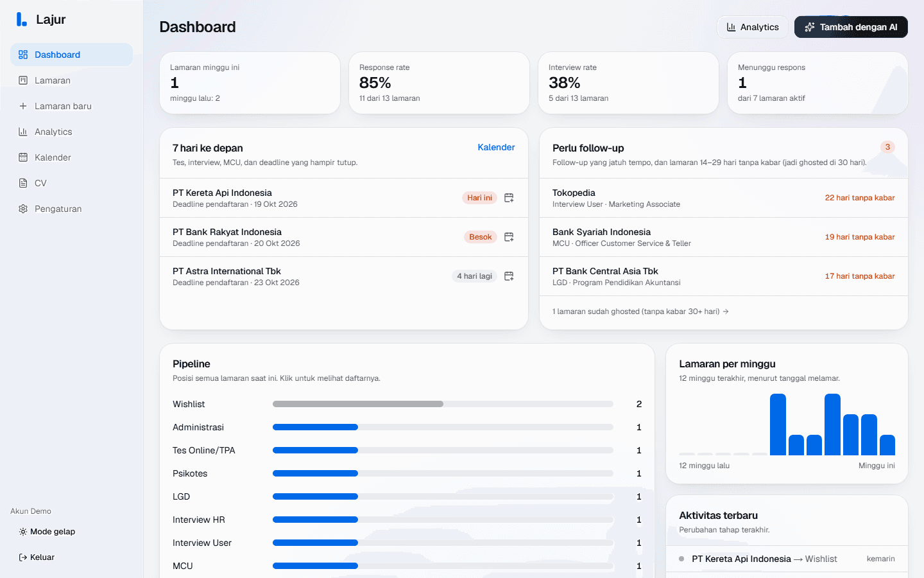The height and width of the screenshot is (578, 924).
Task: Open the Kalender menu label
Action: pos(53,157)
